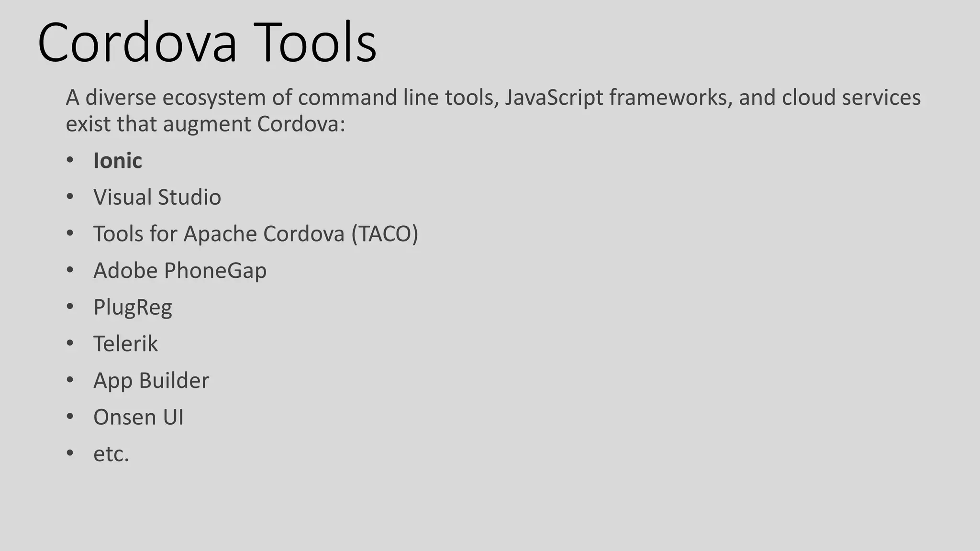980x551 pixels.
Task: Click the intro paragraph about diverse ecosystem
Action: [x=493, y=110]
